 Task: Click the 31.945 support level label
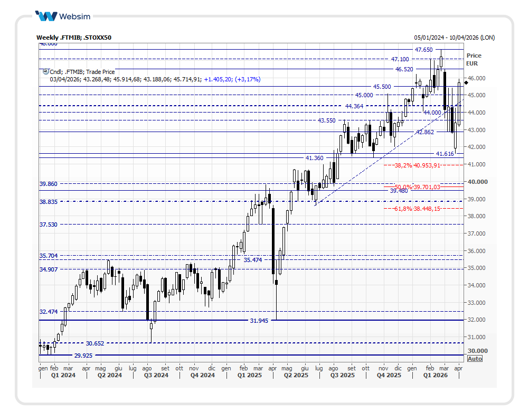pos(259,320)
